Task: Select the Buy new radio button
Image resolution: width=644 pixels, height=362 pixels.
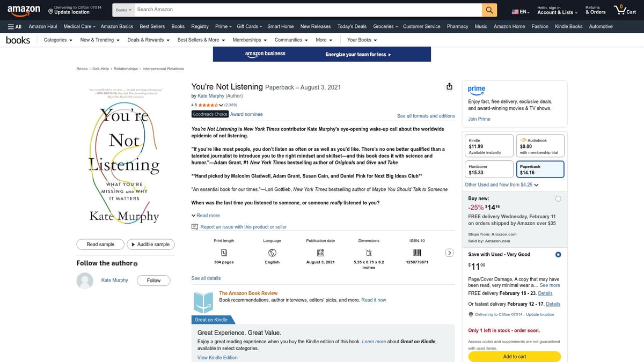Action: coord(558,198)
